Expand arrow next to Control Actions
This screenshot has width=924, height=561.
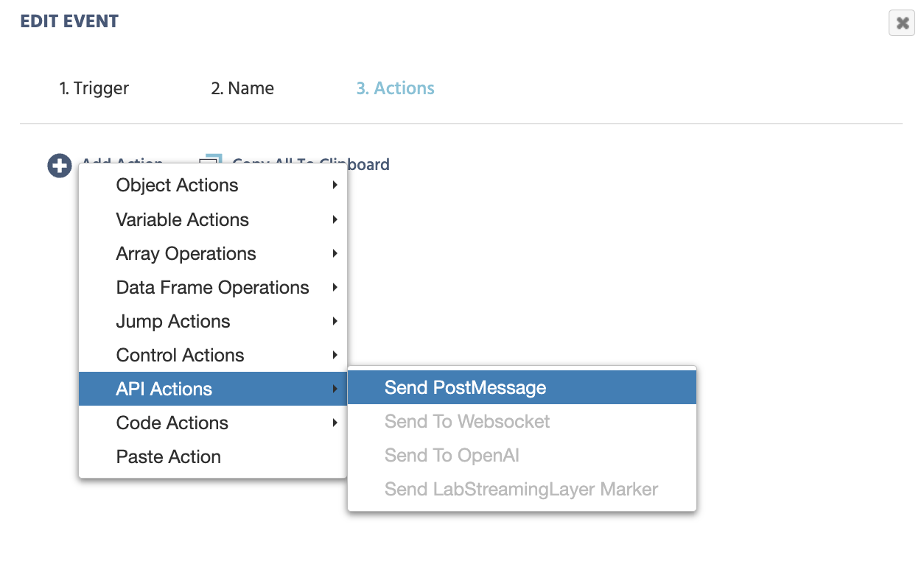(335, 355)
